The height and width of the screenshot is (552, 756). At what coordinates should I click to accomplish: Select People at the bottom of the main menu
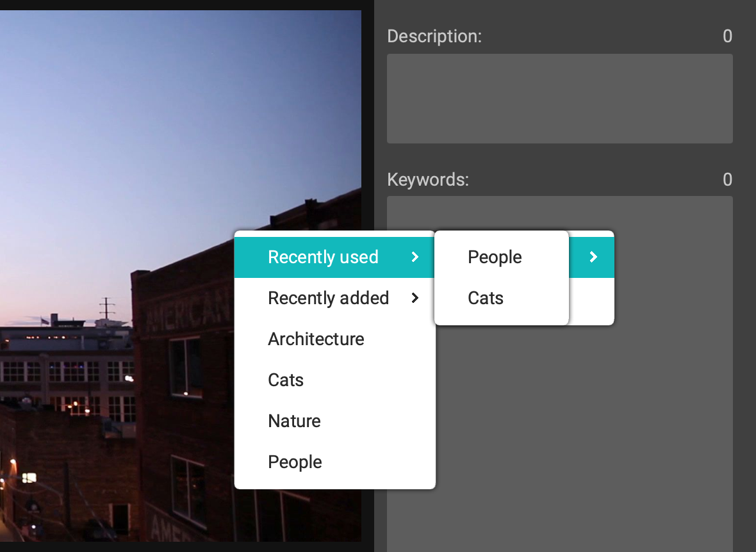tap(295, 462)
